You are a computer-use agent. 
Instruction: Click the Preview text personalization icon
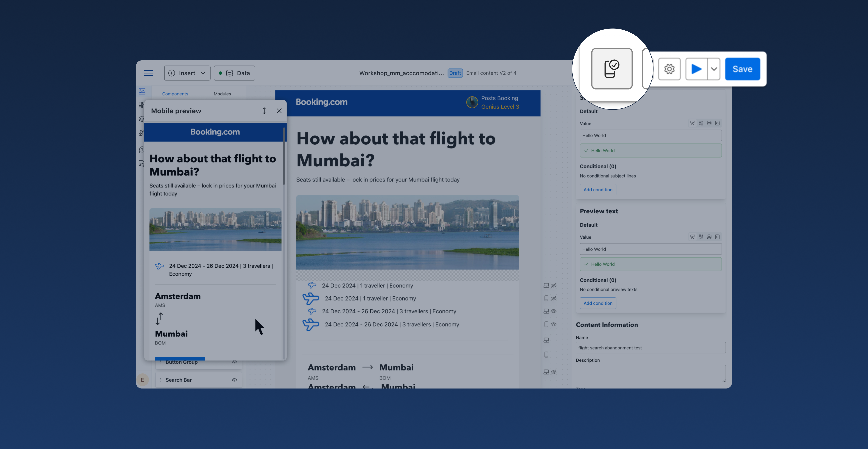point(692,237)
